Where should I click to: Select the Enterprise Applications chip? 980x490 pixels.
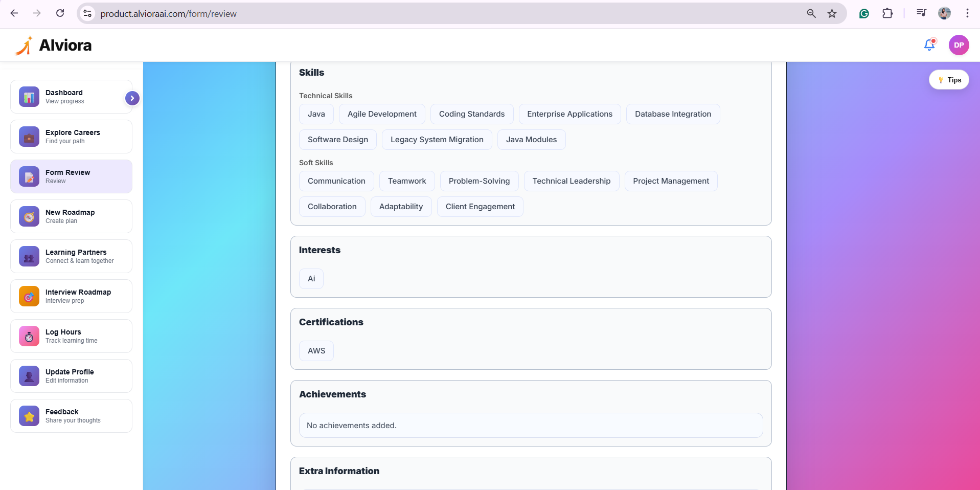click(569, 114)
